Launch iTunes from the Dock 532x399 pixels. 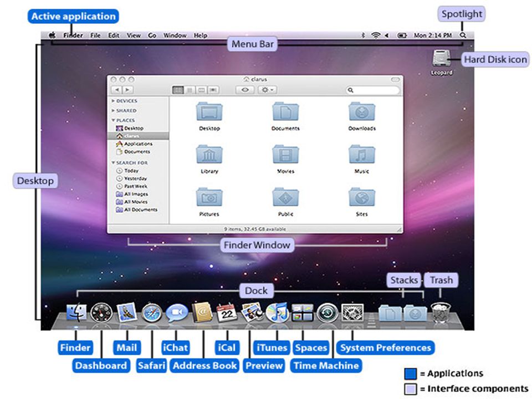click(x=277, y=312)
